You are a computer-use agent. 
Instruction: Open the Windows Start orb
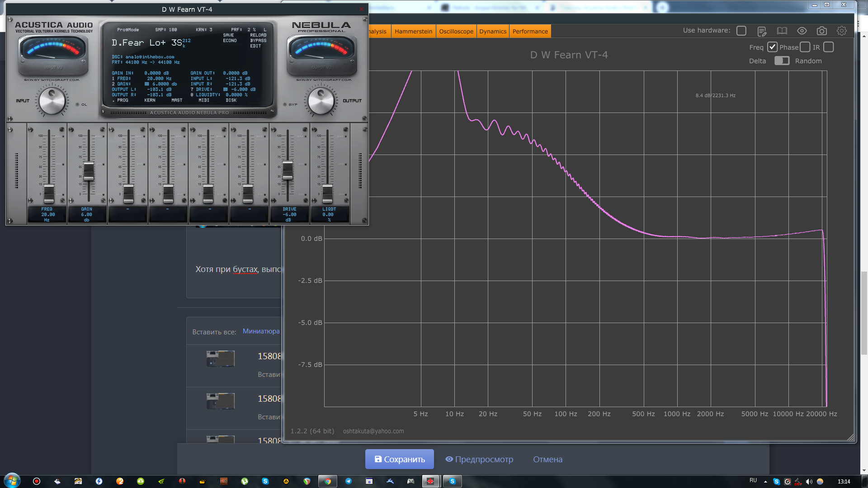click(x=12, y=481)
